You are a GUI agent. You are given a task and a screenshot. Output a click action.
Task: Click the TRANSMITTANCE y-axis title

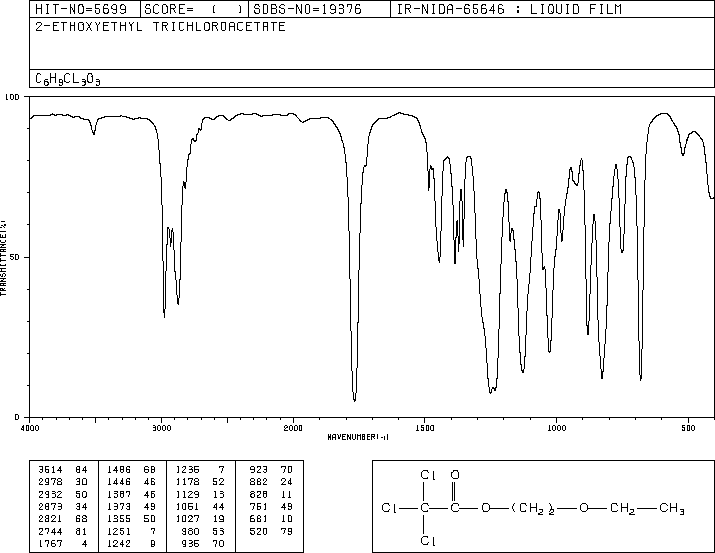(x=3, y=258)
